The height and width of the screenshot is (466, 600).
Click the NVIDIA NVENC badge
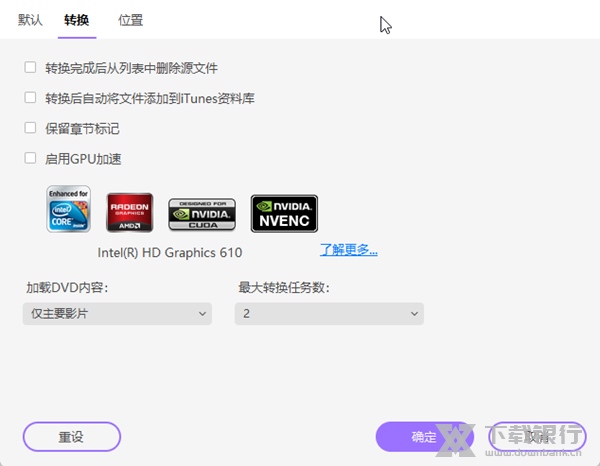[x=284, y=213]
